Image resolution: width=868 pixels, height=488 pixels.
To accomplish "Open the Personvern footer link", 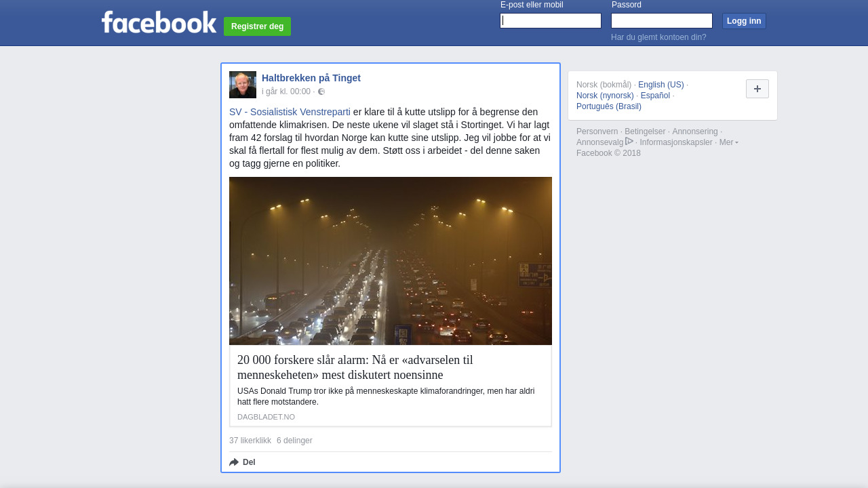I will click(x=597, y=131).
